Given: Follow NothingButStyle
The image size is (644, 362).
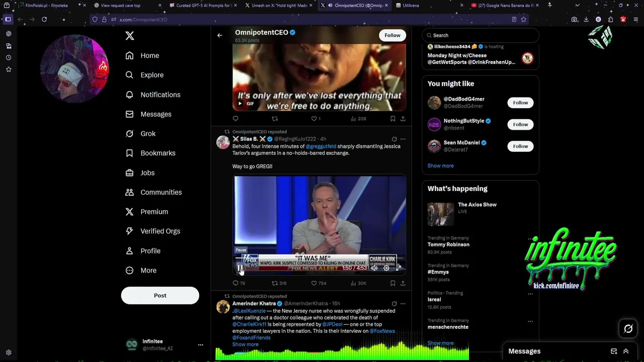Looking at the screenshot, I should click(x=520, y=124).
